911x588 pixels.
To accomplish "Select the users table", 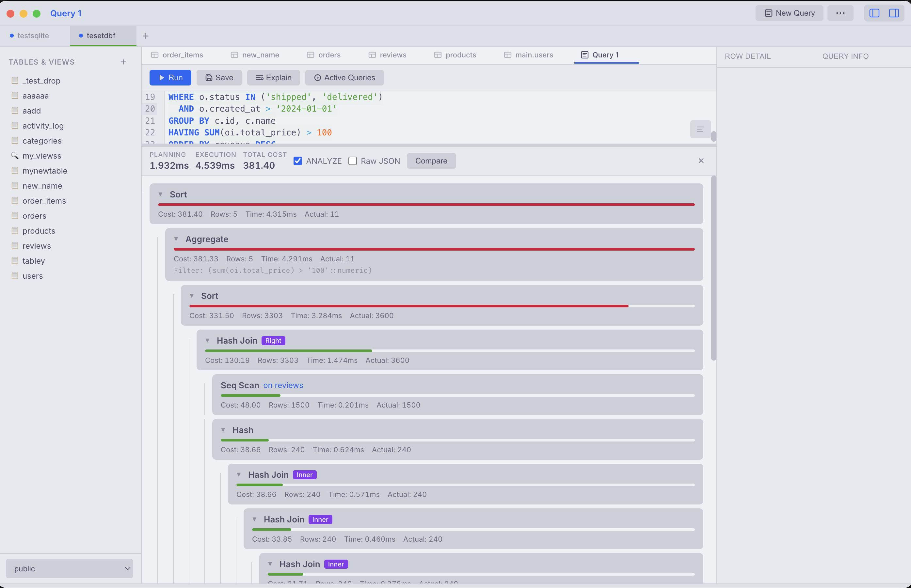I will (71, 276).
